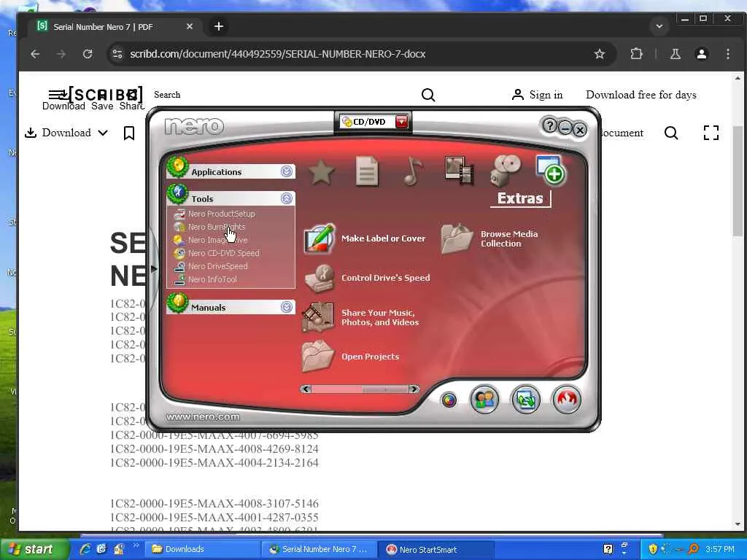Screen dimensions: 747x560
Task: Open Scribd Download dropdown arrow
Action: (103, 133)
